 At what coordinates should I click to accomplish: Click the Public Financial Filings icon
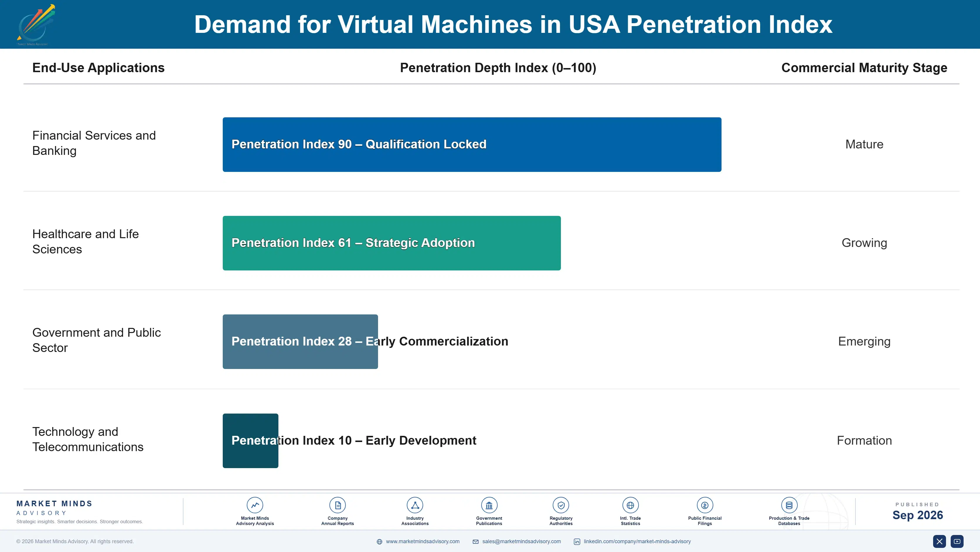coord(705,505)
